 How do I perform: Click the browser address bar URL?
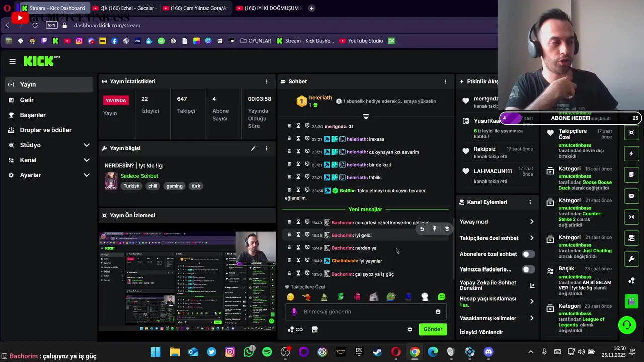point(107,25)
